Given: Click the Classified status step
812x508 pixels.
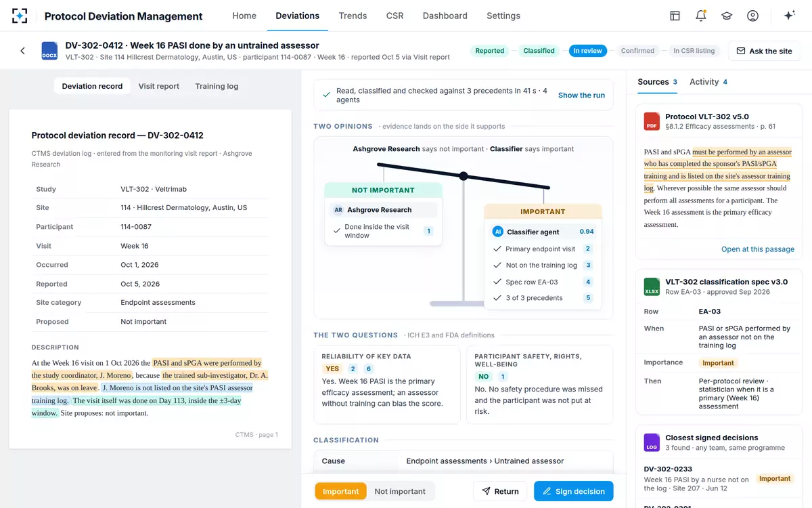Looking at the screenshot, I should click(x=539, y=51).
